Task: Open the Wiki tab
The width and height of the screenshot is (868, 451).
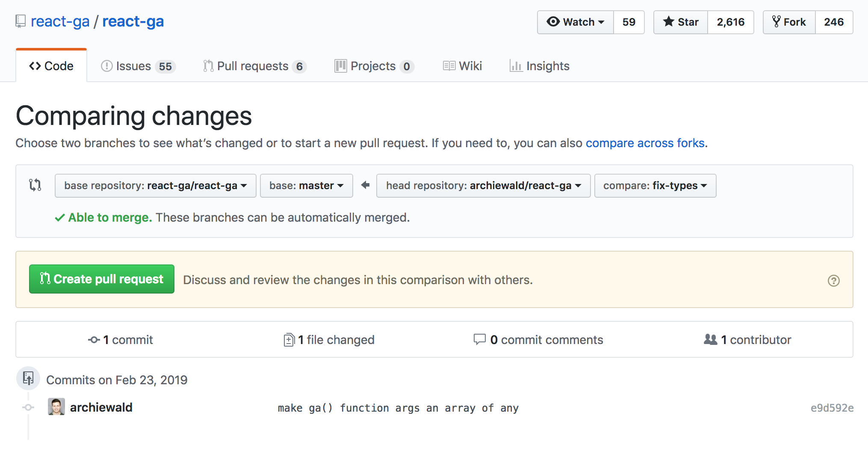Action: (462, 66)
